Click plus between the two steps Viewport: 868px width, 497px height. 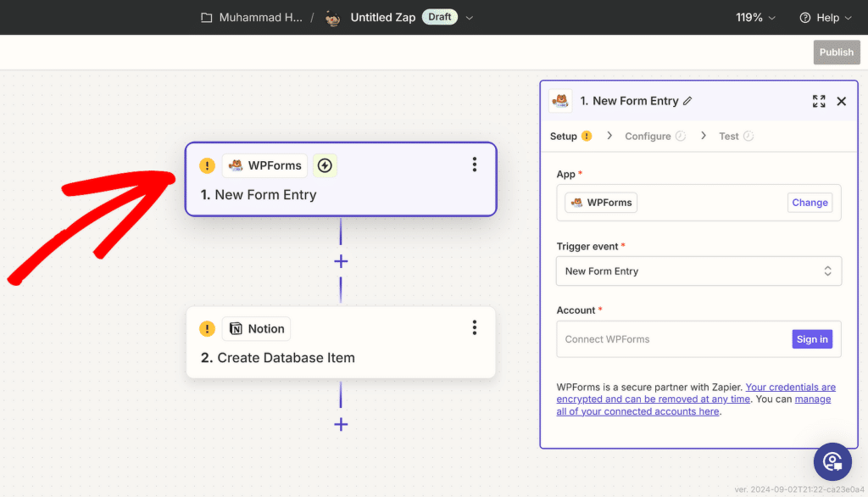341,261
